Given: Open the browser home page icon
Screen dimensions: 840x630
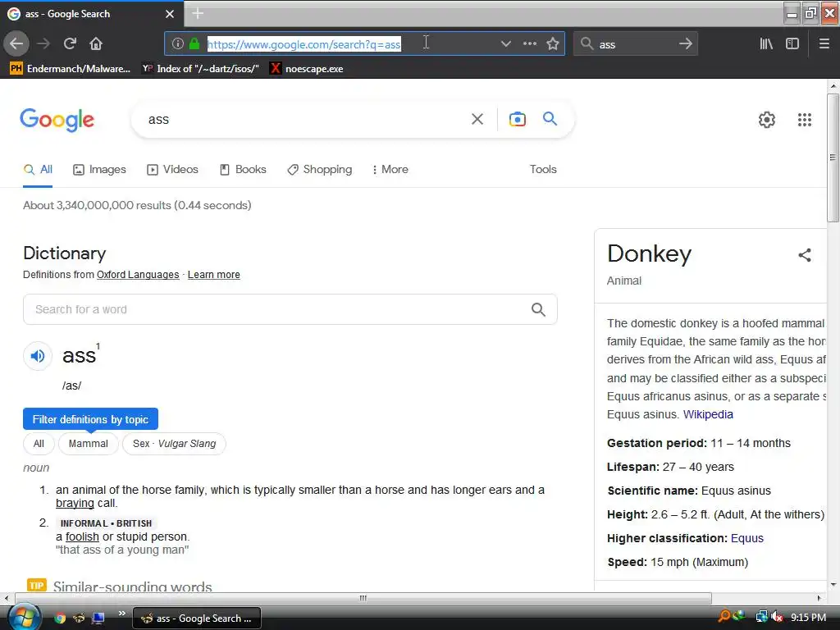Looking at the screenshot, I should pos(96,43).
